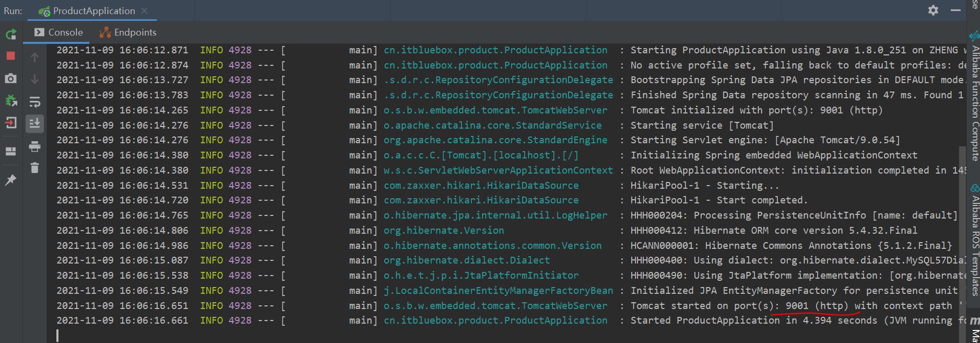The width and height of the screenshot is (980, 343).
Task: Click 'o.apache.catalina.core.StandardService' logger name
Action: click(x=492, y=125)
